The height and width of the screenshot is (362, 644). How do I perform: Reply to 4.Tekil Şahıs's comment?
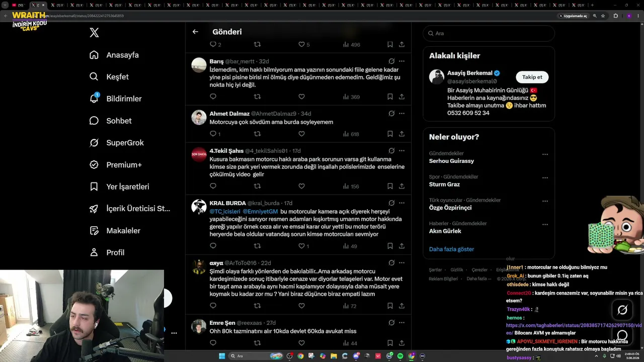coord(213,186)
